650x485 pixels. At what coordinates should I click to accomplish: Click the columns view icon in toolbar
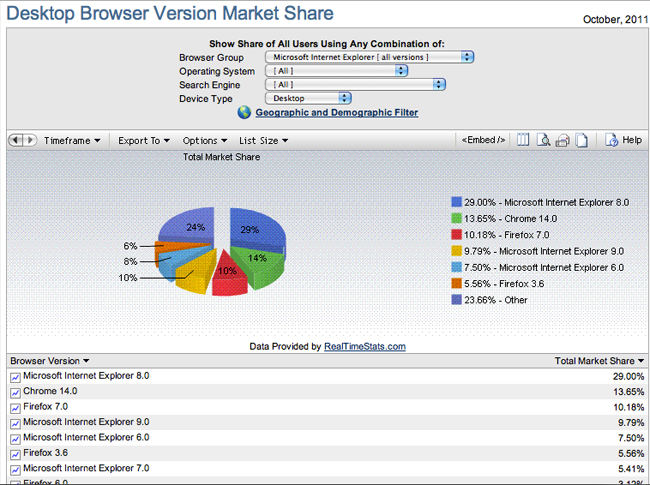[x=523, y=140]
